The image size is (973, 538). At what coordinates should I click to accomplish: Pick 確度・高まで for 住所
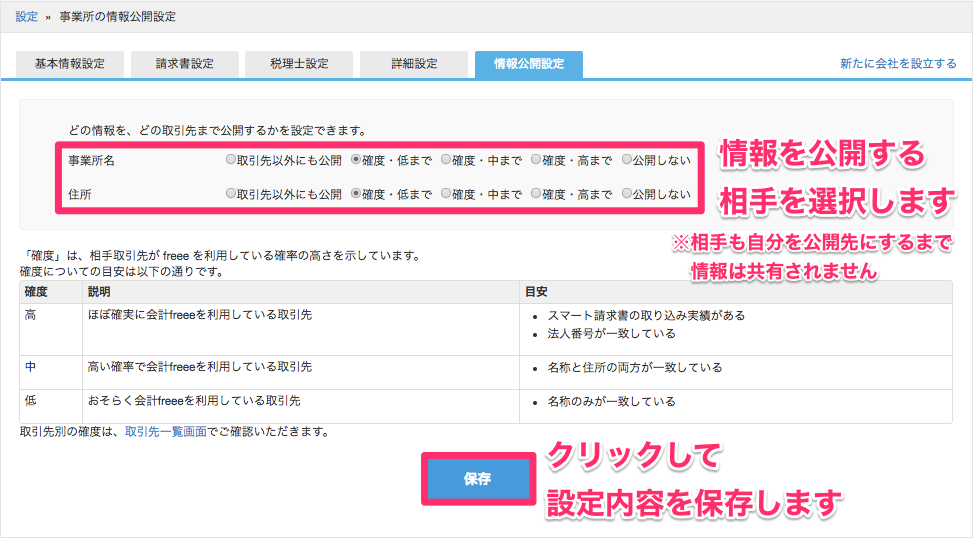537,194
